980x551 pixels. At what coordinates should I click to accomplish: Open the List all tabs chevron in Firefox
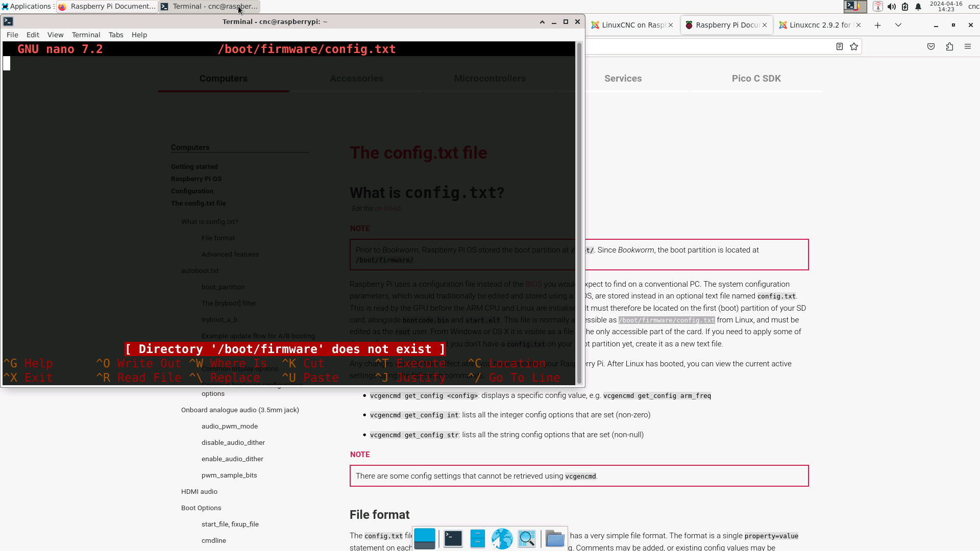point(898,25)
